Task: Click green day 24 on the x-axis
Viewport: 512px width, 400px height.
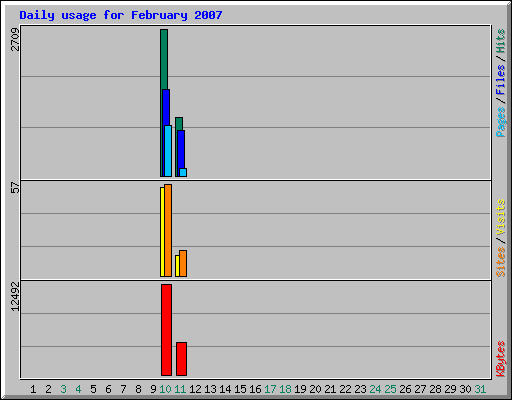Action: pyautogui.click(x=375, y=389)
